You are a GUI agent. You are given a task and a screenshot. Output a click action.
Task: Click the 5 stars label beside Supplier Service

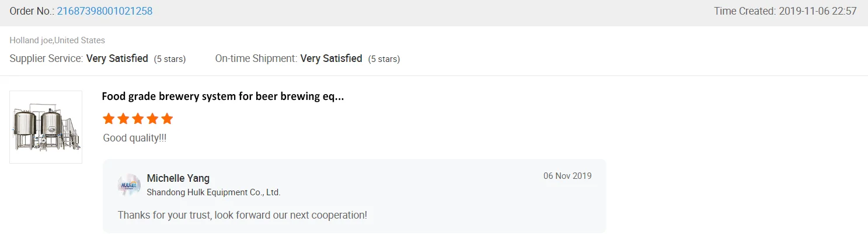tap(170, 59)
